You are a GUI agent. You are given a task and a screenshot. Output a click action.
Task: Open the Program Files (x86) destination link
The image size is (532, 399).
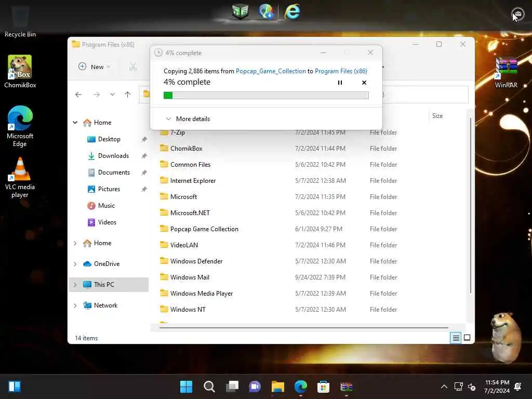(341, 71)
